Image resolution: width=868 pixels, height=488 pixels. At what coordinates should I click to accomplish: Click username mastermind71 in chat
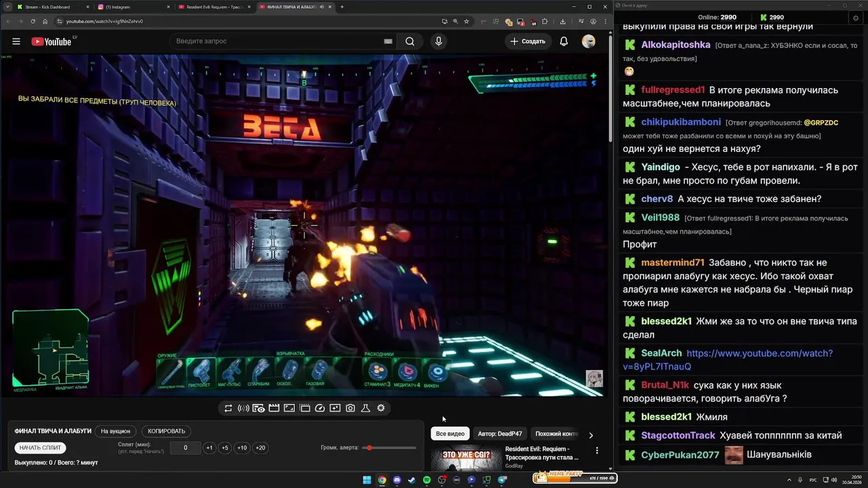click(673, 263)
